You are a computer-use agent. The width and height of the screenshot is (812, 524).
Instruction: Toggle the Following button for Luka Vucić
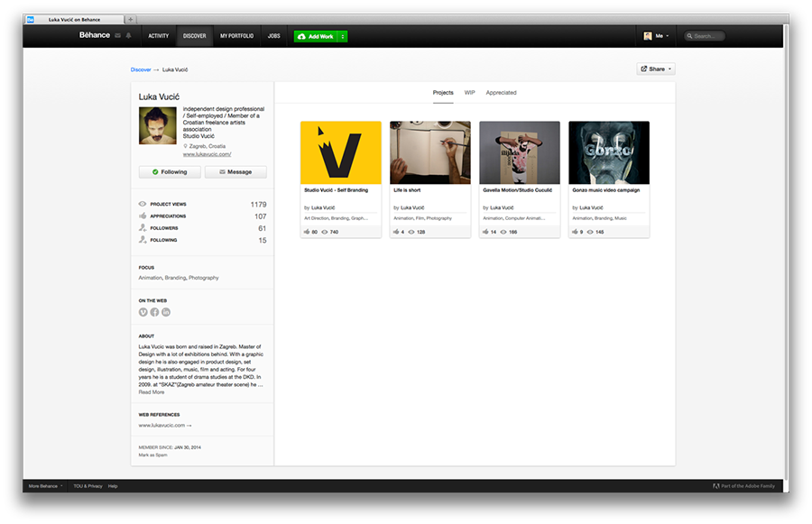coord(170,172)
